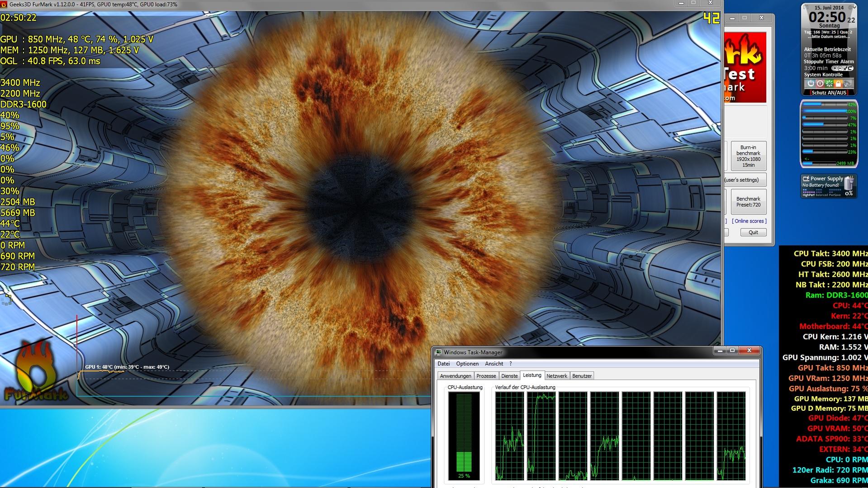The height and width of the screenshot is (488, 868).
Task: Click the orange lock icon in System Kontrolle
Action: coord(838,84)
